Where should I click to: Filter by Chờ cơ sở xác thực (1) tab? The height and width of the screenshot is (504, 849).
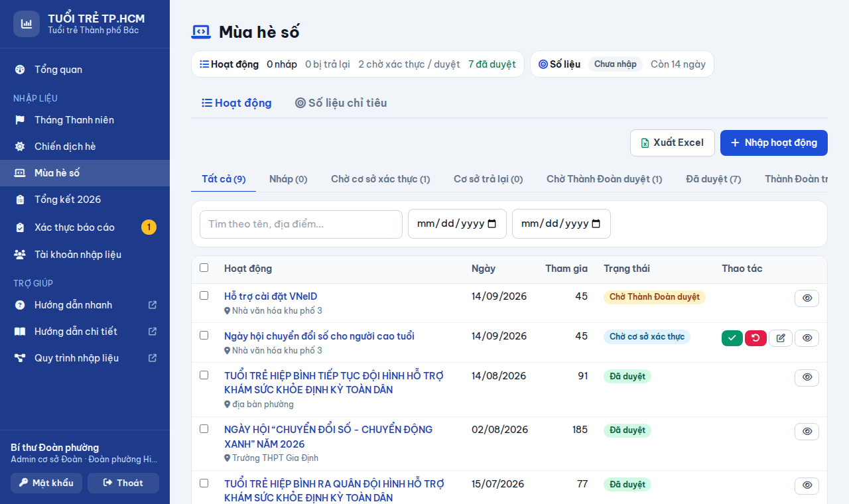381,179
